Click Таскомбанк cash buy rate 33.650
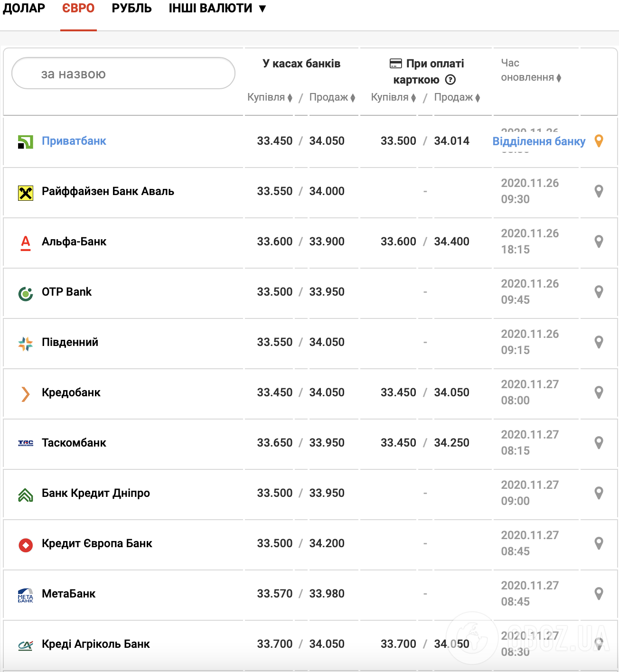 tap(275, 443)
